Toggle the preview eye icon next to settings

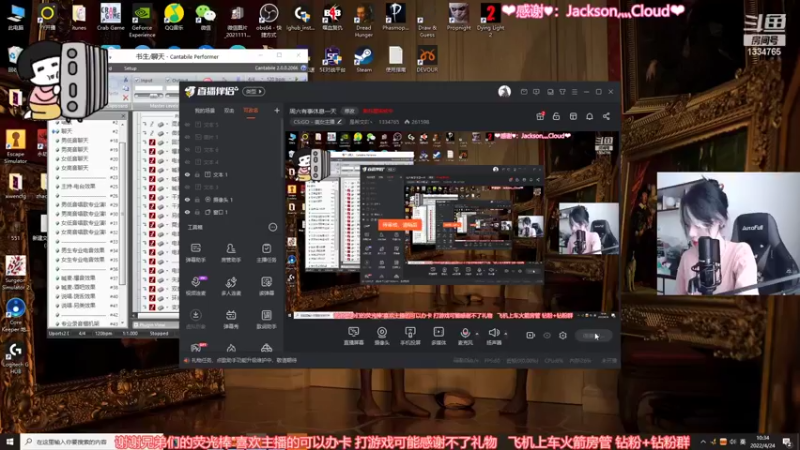tap(547, 335)
